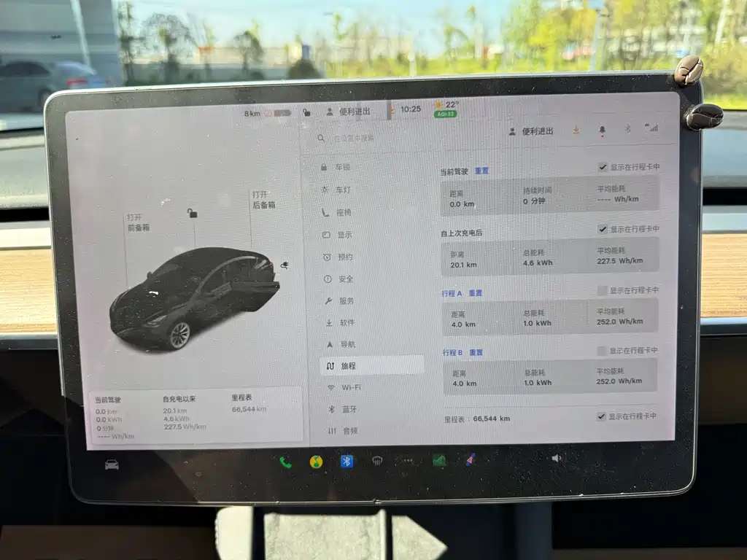Reset 当前驾驶 via 重置 link

(481, 171)
